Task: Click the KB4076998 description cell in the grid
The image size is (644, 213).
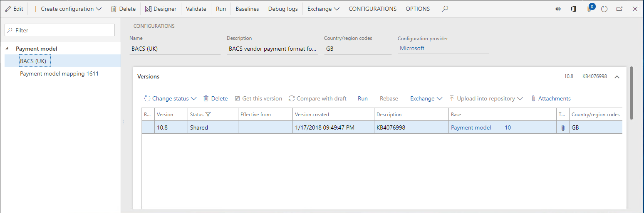Action: 411,127
